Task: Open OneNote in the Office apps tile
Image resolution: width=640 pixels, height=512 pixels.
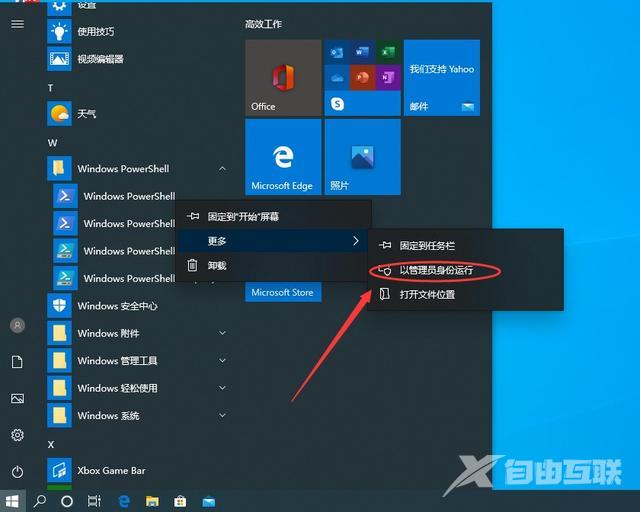Action: coord(387,78)
